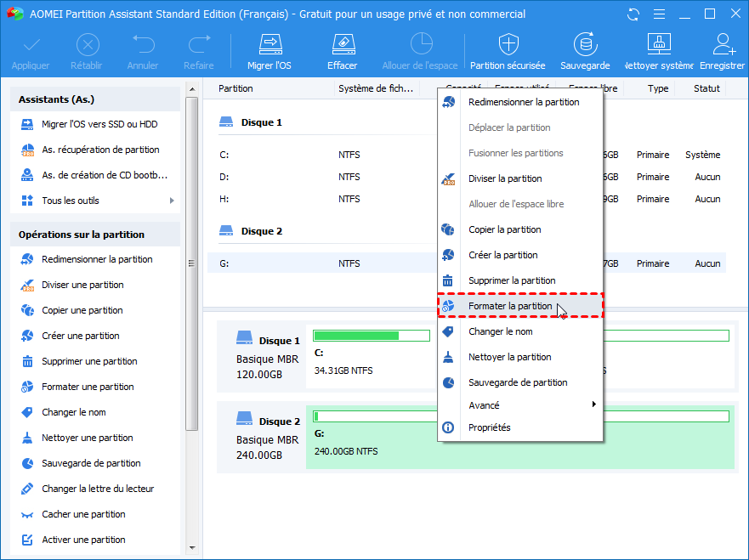Choose Changer le nom from the context menu
Screen dimensions: 749x560
click(520, 331)
